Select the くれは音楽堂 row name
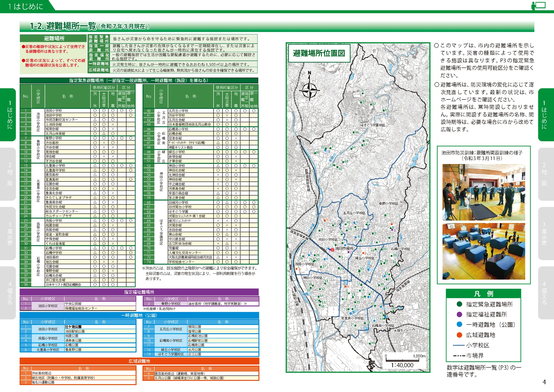 (55, 243)
